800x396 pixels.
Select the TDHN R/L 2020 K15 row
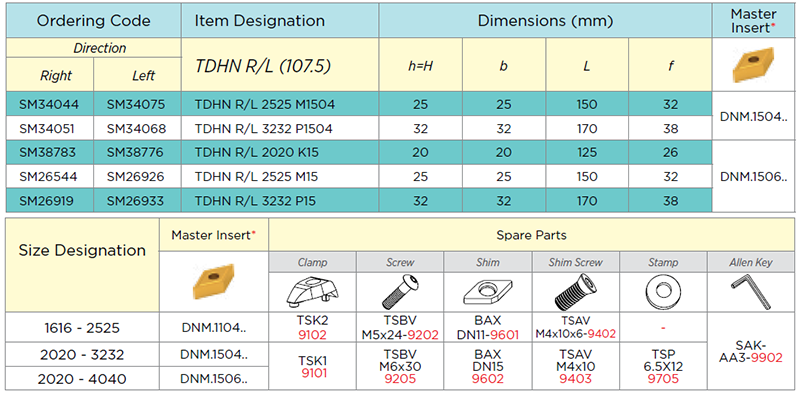(359, 153)
